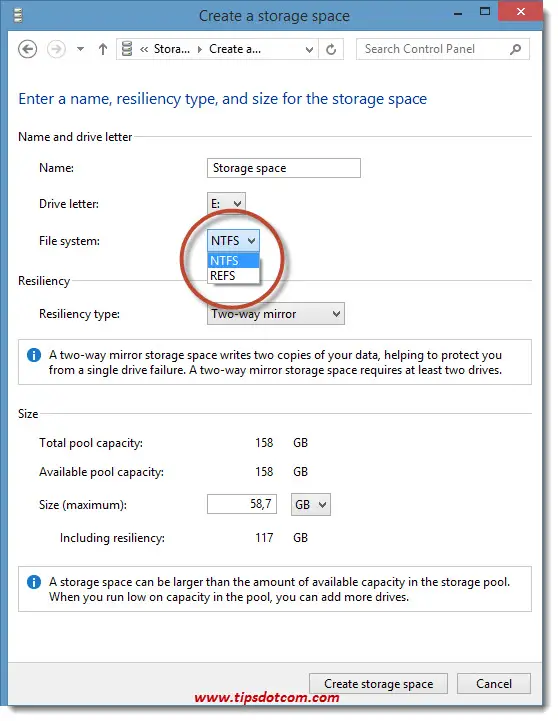This screenshot has height=721, width=558.
Task: Click the search magnifier icon
Action: 516,49
